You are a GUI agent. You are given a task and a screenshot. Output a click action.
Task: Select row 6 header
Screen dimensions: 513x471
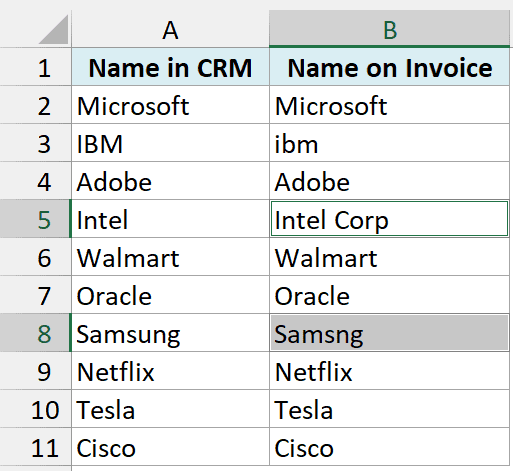point(35,257)
